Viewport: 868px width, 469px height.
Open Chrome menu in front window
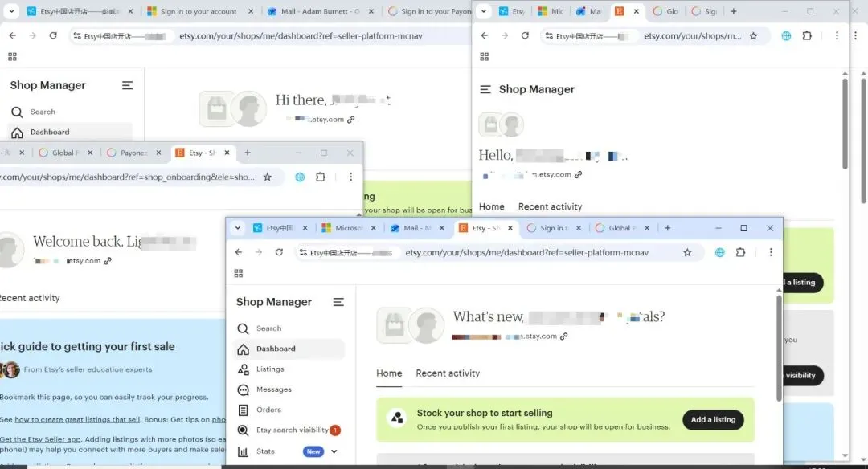[770, 252]
